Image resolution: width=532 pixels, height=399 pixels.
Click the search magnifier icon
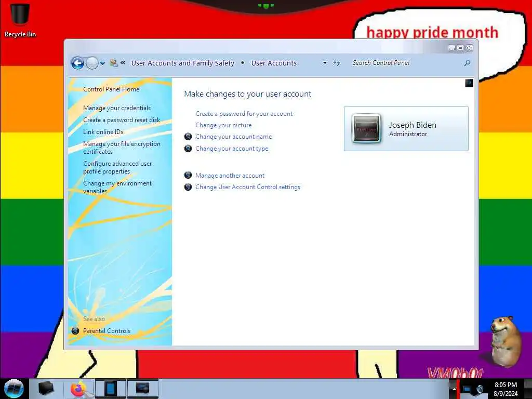467,63
